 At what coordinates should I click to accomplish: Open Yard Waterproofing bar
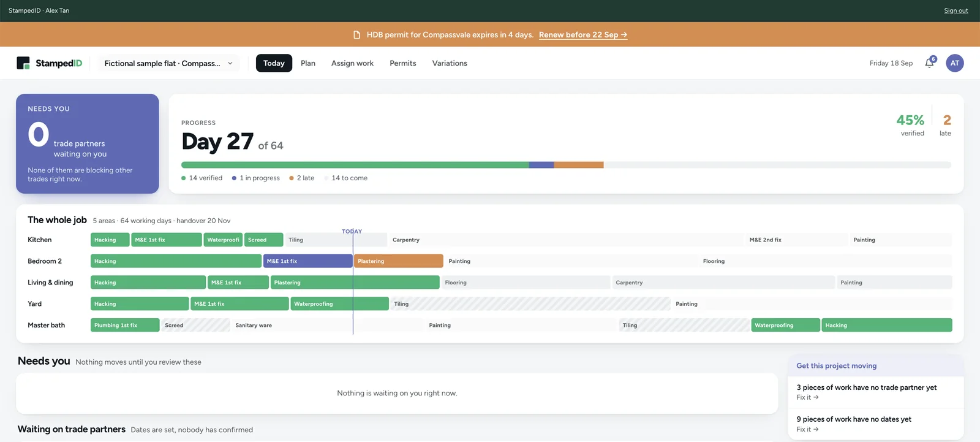pyautogui.click(x=339, y=304)
